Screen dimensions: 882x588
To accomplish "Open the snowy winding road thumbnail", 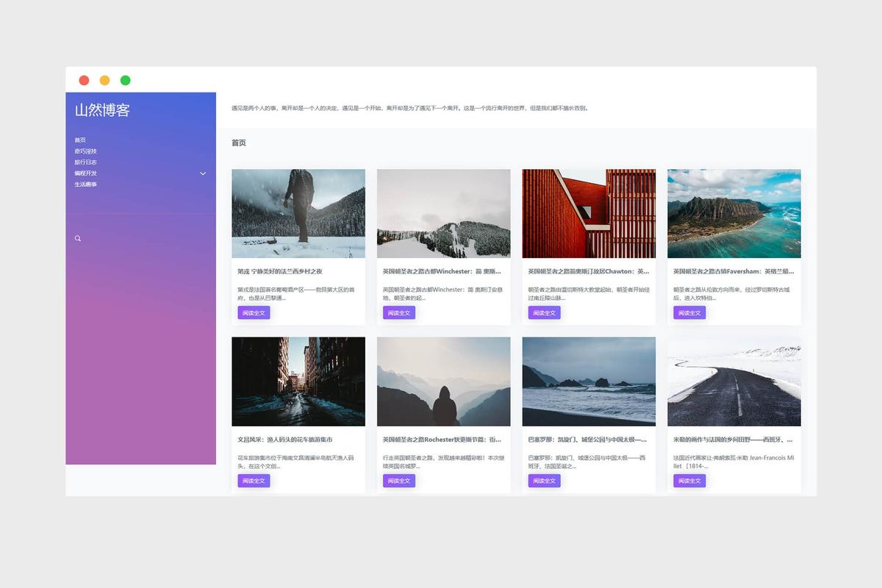I will click(x=734, y=381).
